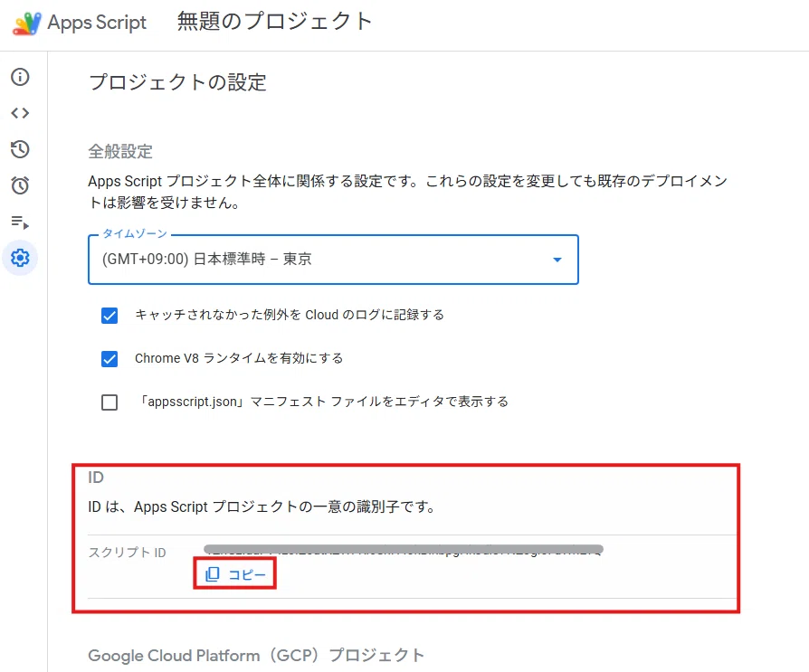Click the Apps Script text in header
The image size is (809, 672).
tap(97, 23)
